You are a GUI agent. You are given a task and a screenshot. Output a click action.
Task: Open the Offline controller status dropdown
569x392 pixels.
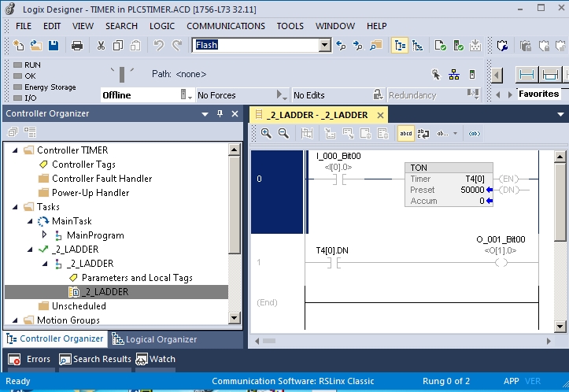(x=187, y=95)
